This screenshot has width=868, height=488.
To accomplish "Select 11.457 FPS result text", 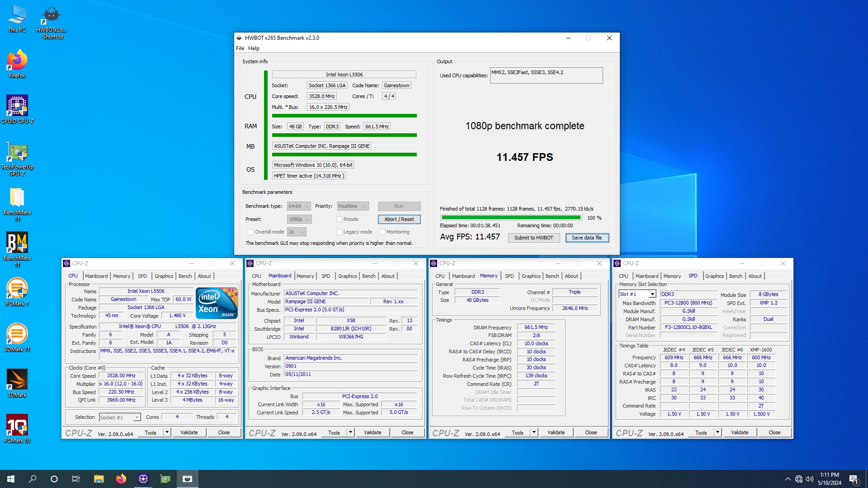I will coord(525,157).
